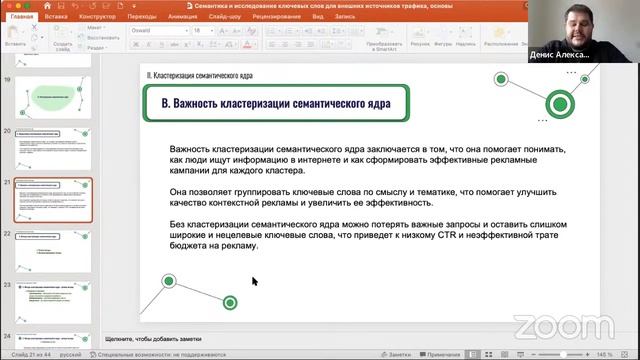
Task: Start slide show from status bar icon
Action: [520, 354]
